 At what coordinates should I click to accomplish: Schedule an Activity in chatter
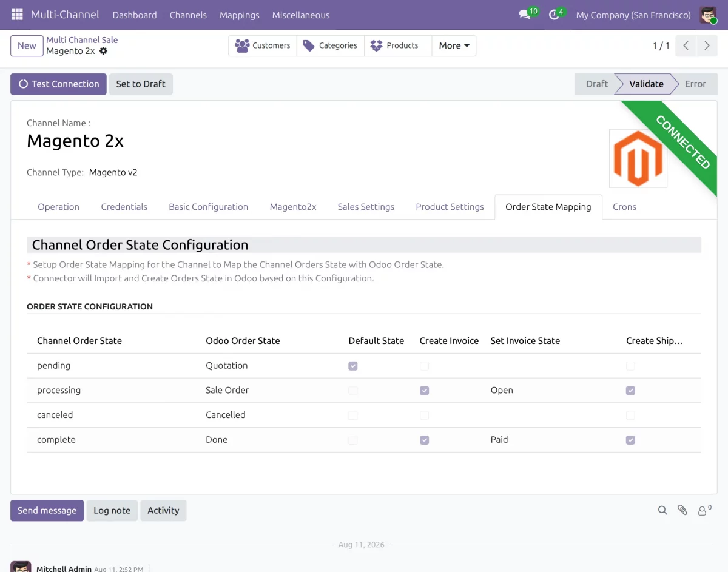tap(163, 511)
